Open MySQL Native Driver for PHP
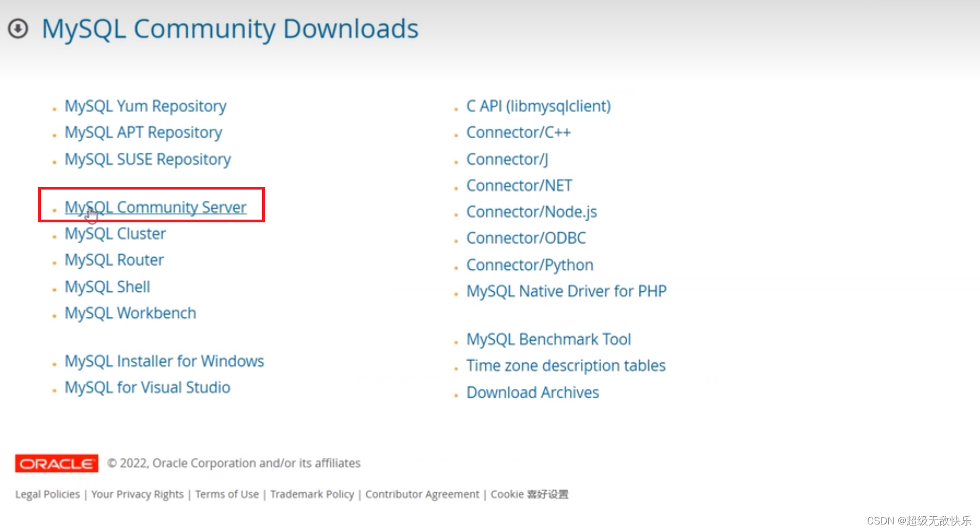980x531 pixels. [x=566, y=291]
